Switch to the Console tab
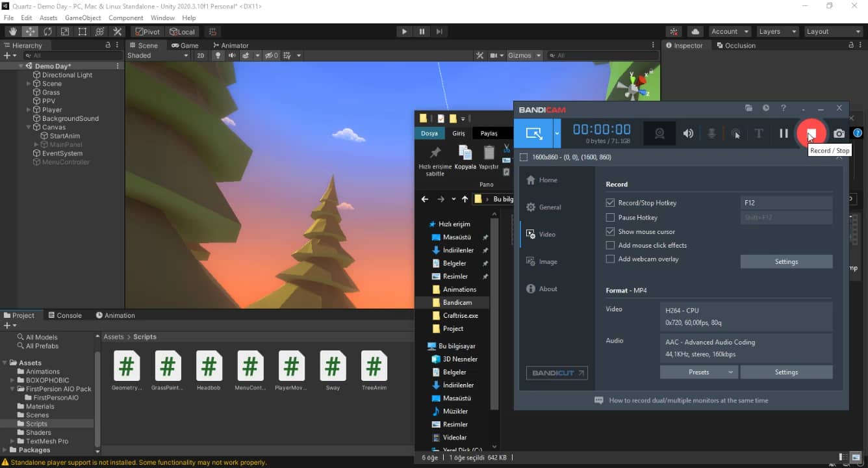The image size is (868, 468). (65, 315)
